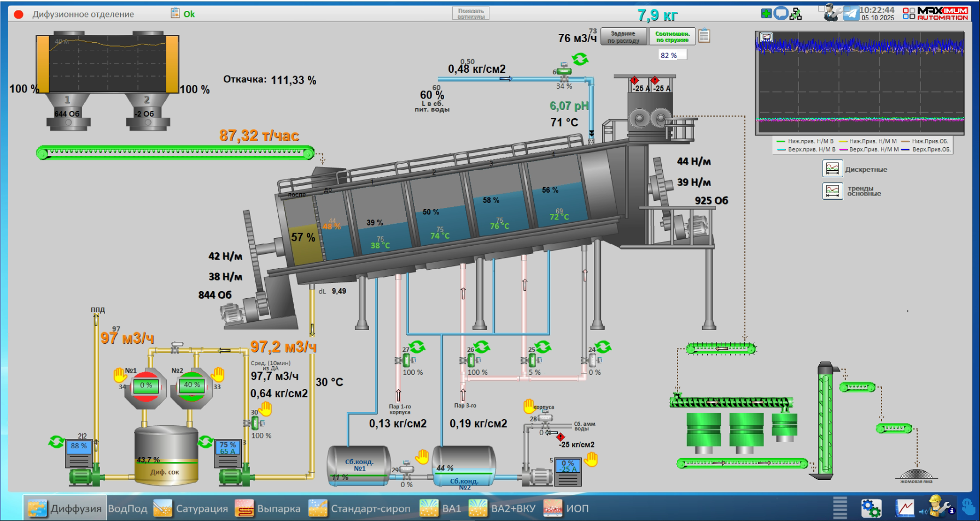
Task: Open the Telegram notification icon
Action: point(851,14)
